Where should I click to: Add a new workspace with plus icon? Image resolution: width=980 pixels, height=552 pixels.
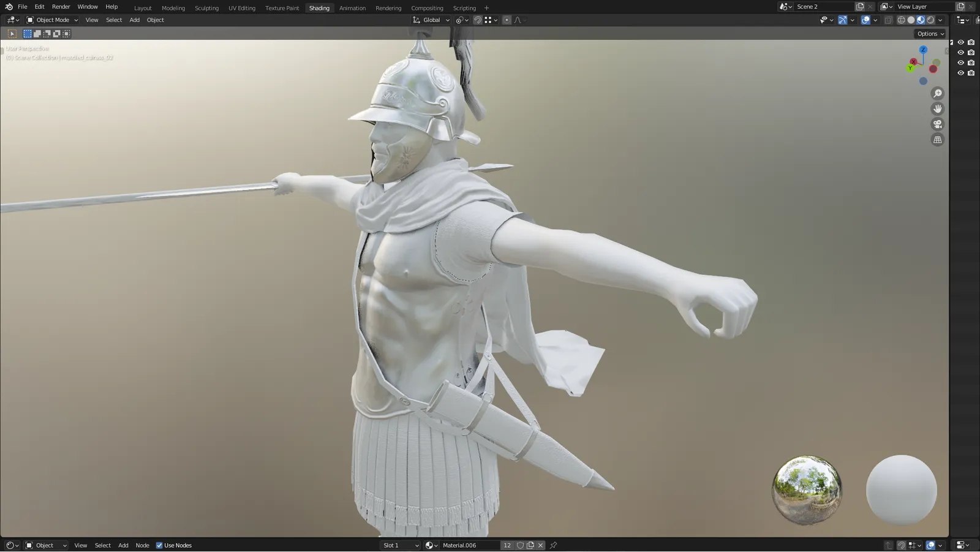click(x=487, y=8)
